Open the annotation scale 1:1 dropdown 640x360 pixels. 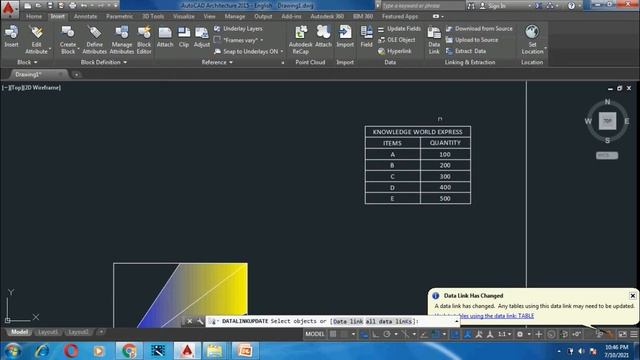click(504, 334)
